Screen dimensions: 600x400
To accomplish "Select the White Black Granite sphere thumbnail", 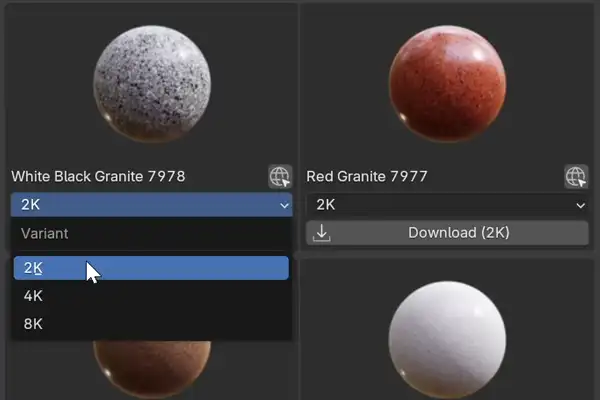I will pyautogui.click(x=152, y=84).
